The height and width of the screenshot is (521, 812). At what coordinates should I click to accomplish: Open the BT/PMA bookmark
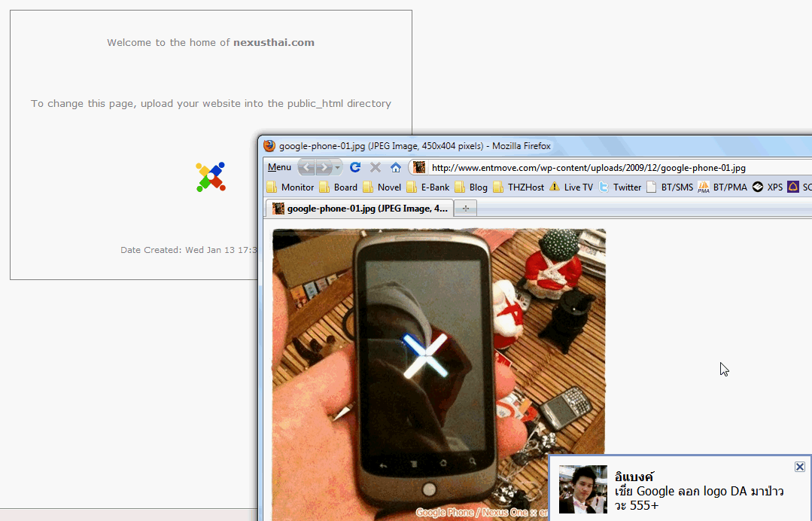(722, 187)
